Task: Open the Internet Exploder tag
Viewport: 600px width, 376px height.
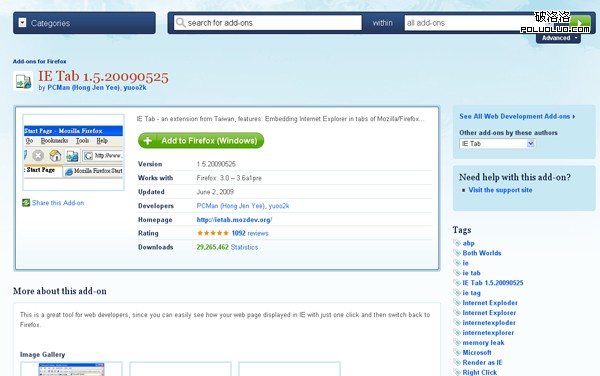Action: [490, 303]
